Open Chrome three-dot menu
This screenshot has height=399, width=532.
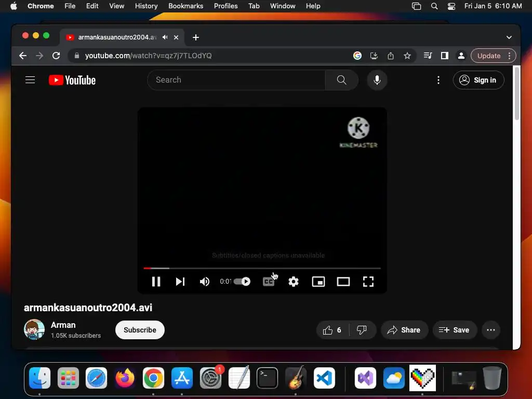point(509,56)
